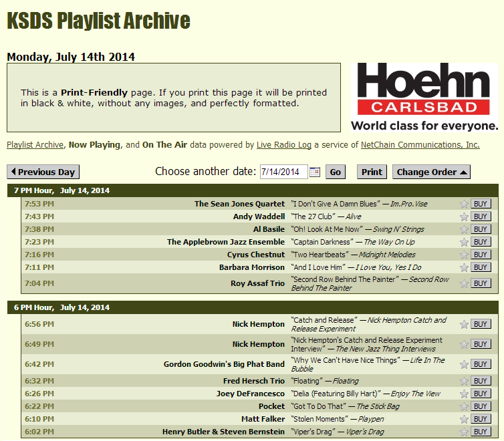This screenshot has height=441, width=504.
Task: Buy Al Basile's Swing N' Strings track
Action: 481,229
